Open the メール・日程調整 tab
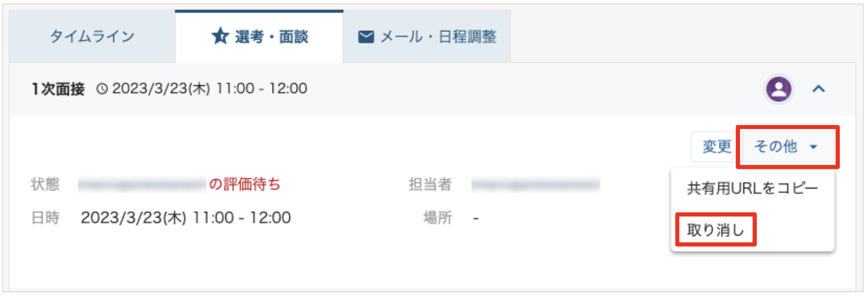 click(427, 36)
